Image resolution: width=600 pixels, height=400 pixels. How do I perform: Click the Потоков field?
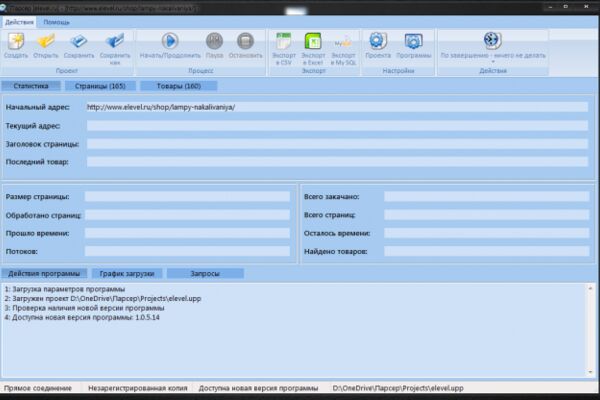pos(187,251)
